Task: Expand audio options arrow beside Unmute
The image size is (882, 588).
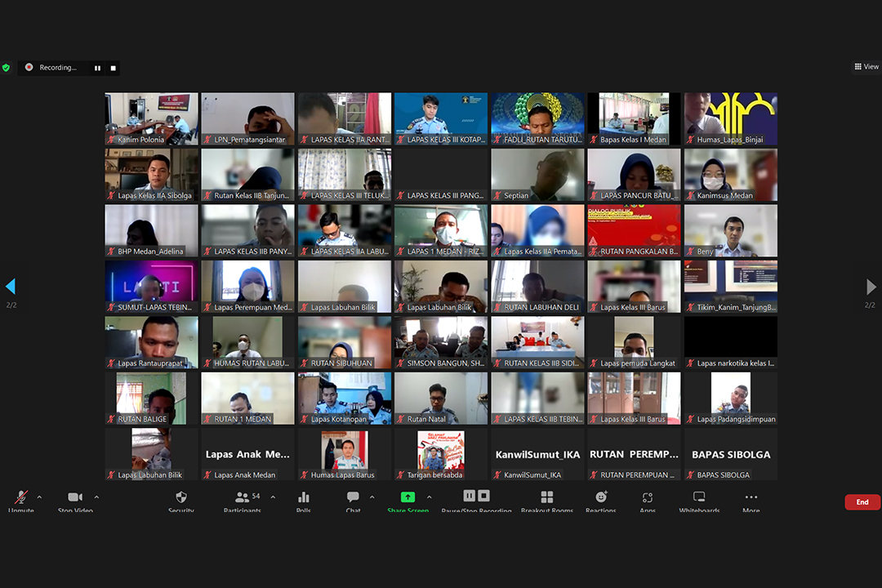Action: pos(39,497)
